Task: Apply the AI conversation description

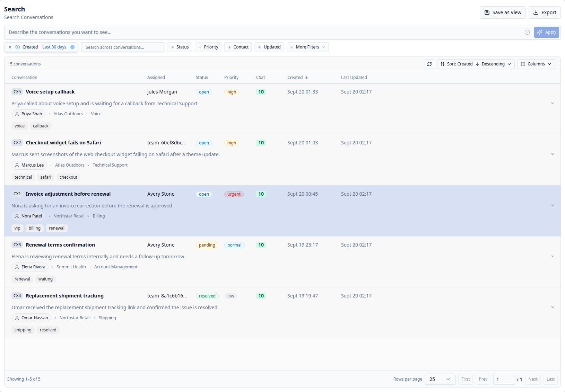Action: (x=547, y=32)
